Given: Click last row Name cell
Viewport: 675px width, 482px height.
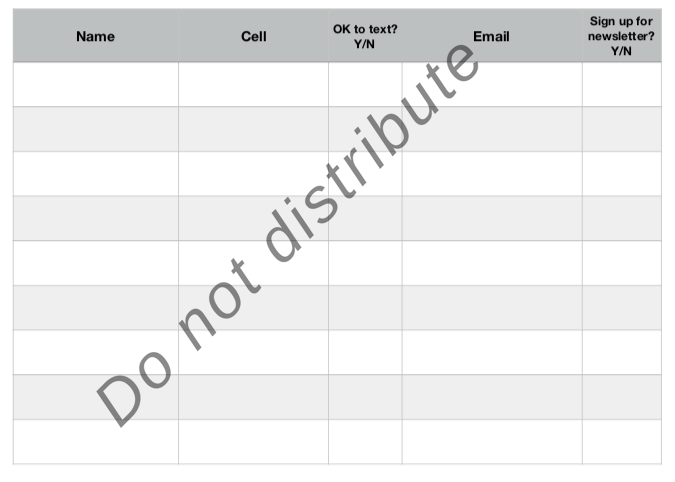Looking at the screenshot, I should point(96,442).
